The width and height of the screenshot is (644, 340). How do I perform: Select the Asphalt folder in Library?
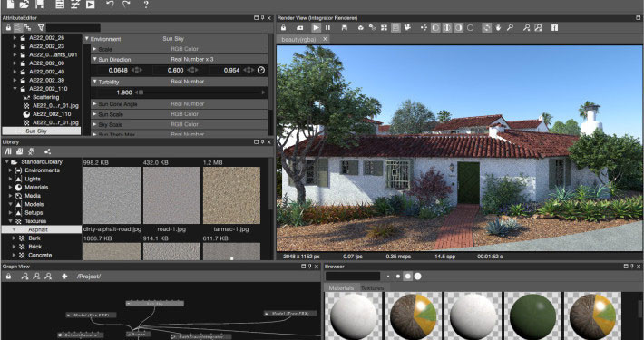click(x=42, y=229)
